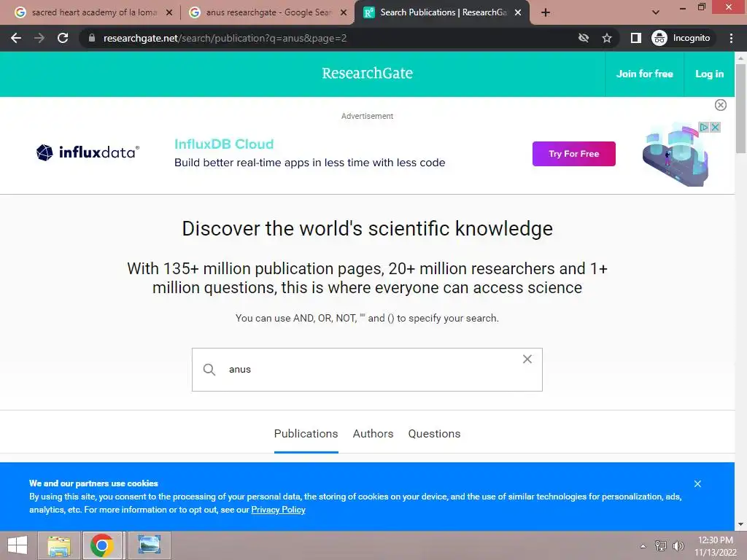The height and width of the screenshot is (560, 747).
Task: Click the influxdata logo
Action: coord(88,152)
